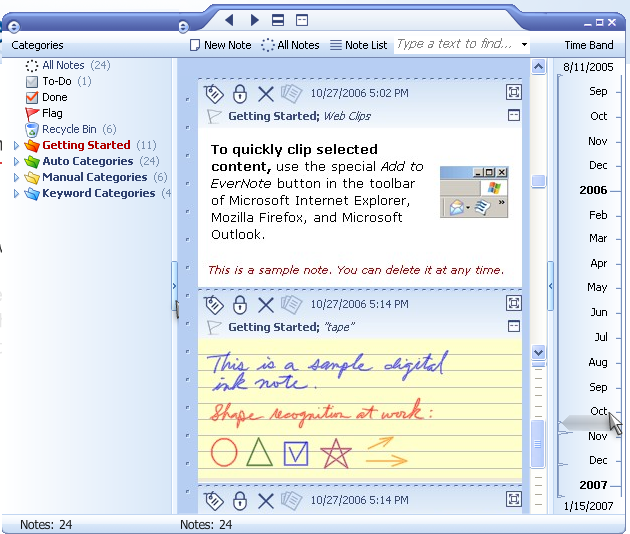Collapse the 'tape' note with its minimize icon
This screenshot has width=630, height=534.
point(514,326)
